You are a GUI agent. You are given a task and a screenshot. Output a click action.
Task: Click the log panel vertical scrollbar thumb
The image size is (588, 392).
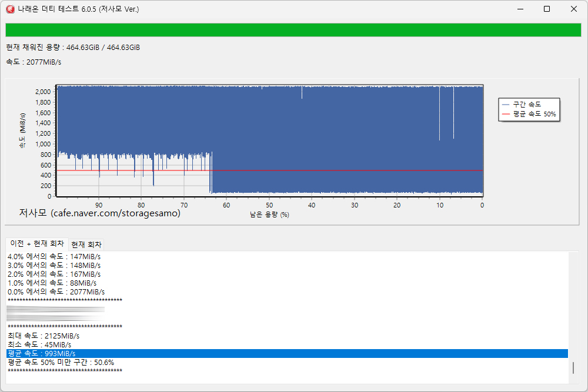click(x=573, y=368)
